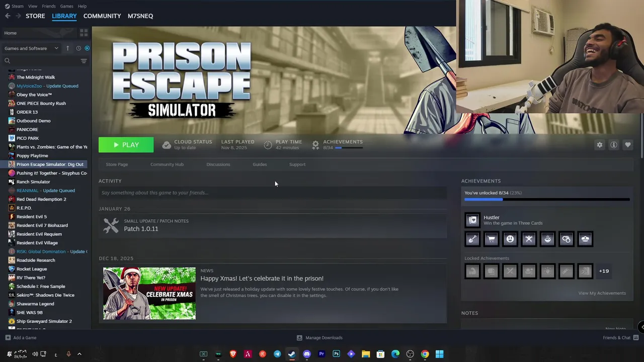Open the Support link

coord(297,164)
